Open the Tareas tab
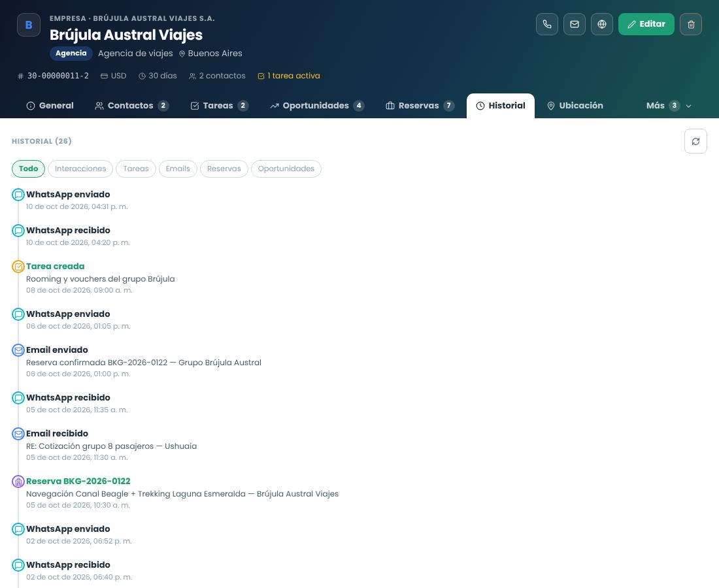 click(219, 106)
